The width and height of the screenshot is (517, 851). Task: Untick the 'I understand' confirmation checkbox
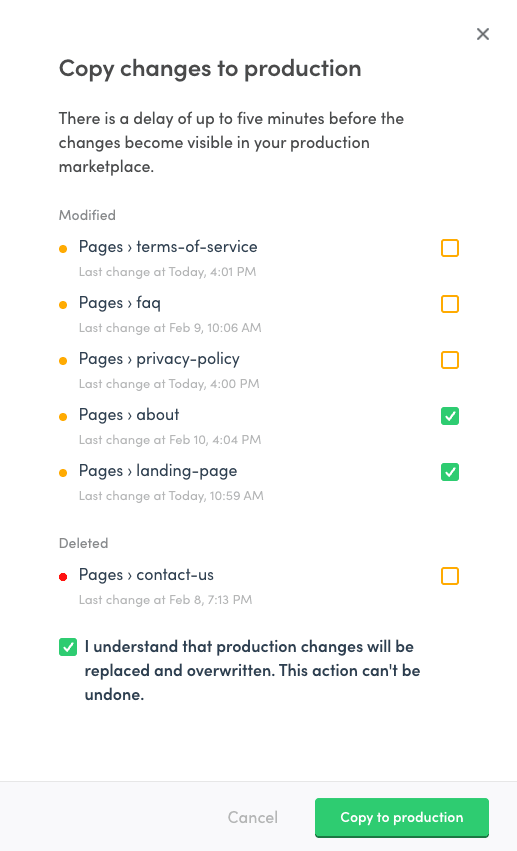[x=68, y=647]
